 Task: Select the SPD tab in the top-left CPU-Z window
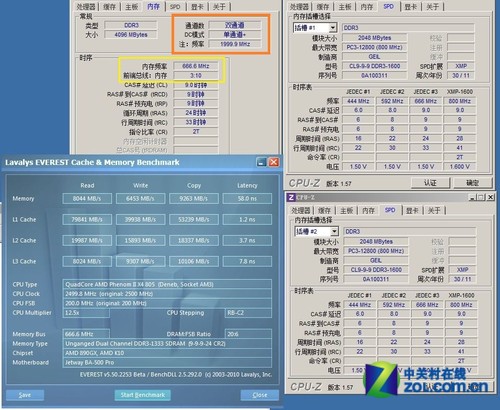(175, 7)
